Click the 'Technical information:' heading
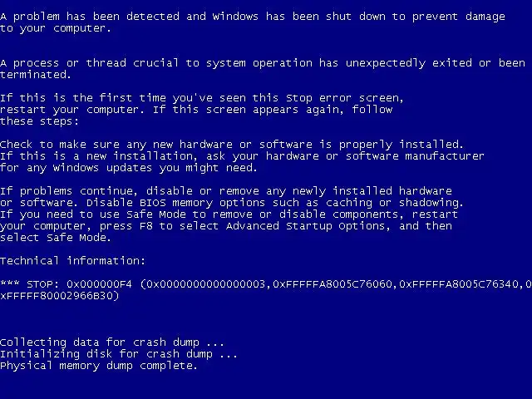The width and height of the screenshot is (532, 399). click(72, 260)
